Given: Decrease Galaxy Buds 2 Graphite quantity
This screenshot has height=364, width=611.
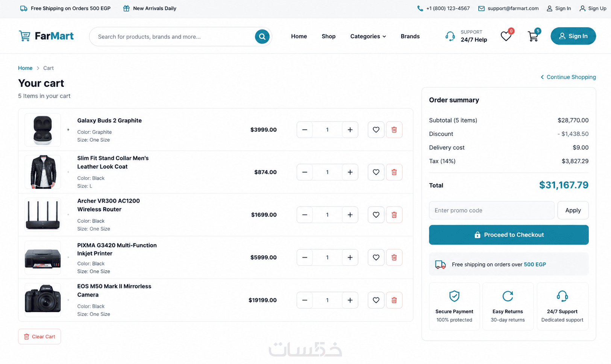Looking at the screenshot, I should coord(305,130).
